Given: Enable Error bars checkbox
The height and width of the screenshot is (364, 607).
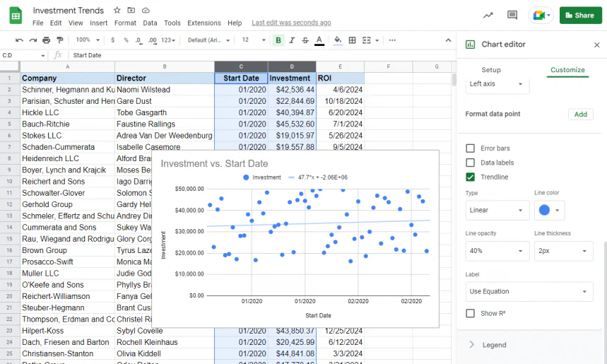Looking at the screenshot, I should [x=470, y=148].
